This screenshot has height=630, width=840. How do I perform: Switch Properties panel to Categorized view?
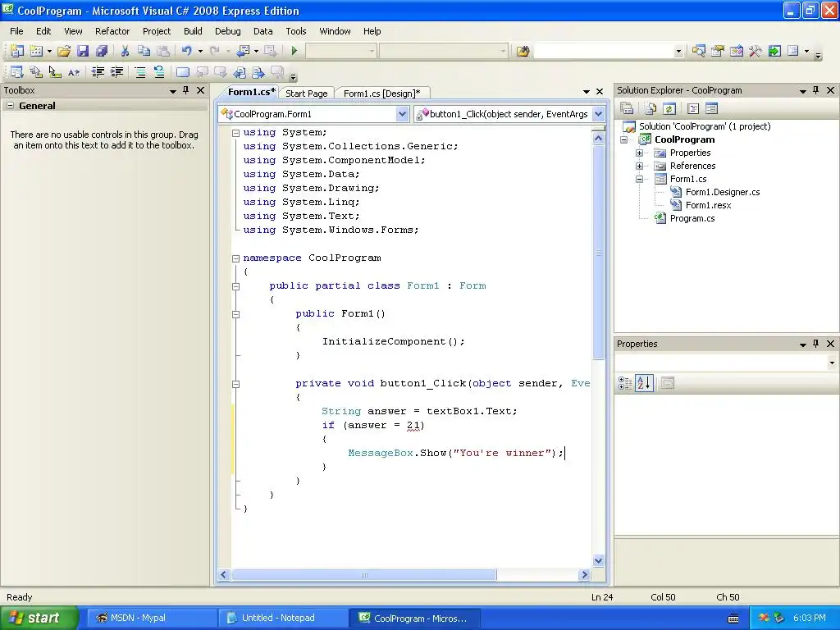click(x=624, y=383)
